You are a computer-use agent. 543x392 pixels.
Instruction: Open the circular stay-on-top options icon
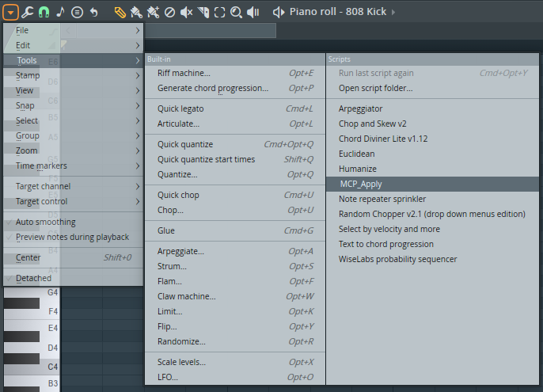tap(77, 13)
